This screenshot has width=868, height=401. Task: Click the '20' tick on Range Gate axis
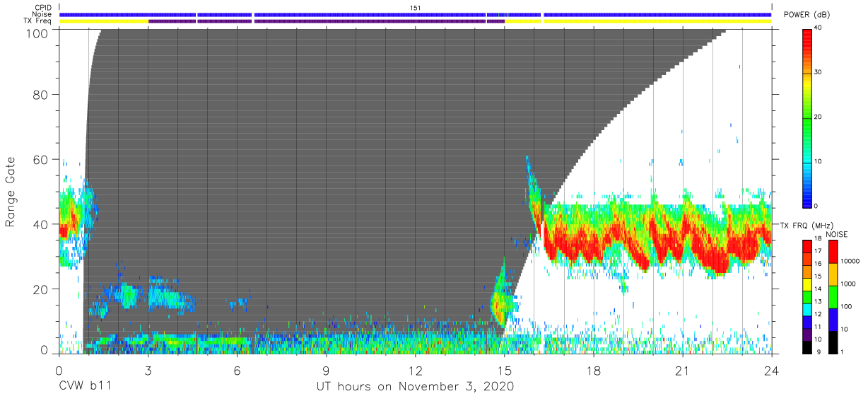[41, 289]
